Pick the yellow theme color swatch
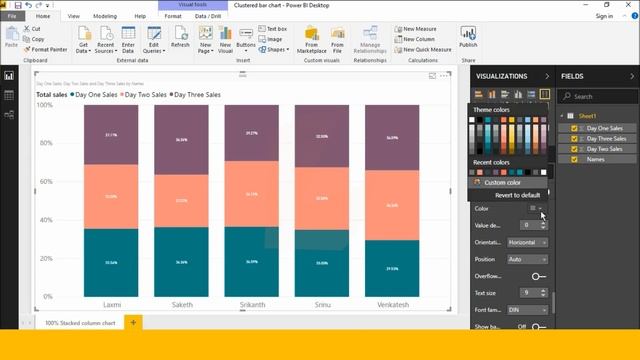This screenshot has height=360, width=640. click(x=511, y=120)
